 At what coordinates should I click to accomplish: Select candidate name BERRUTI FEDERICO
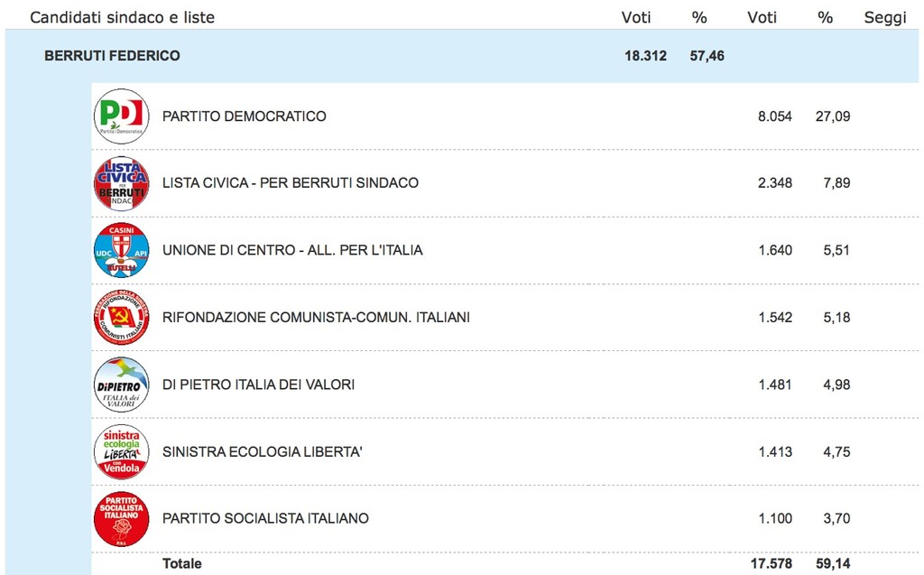click(112, 56)
